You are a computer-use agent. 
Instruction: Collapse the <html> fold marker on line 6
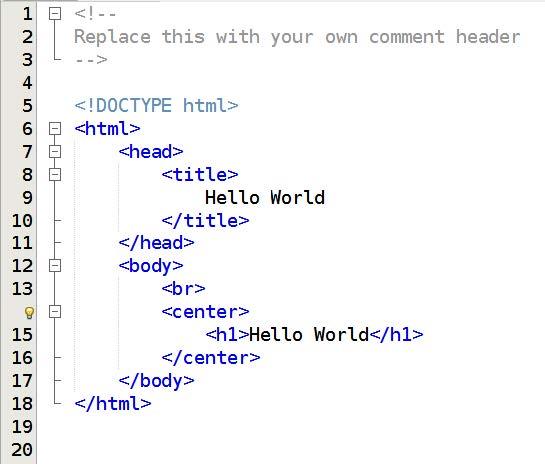coord(55,129)
